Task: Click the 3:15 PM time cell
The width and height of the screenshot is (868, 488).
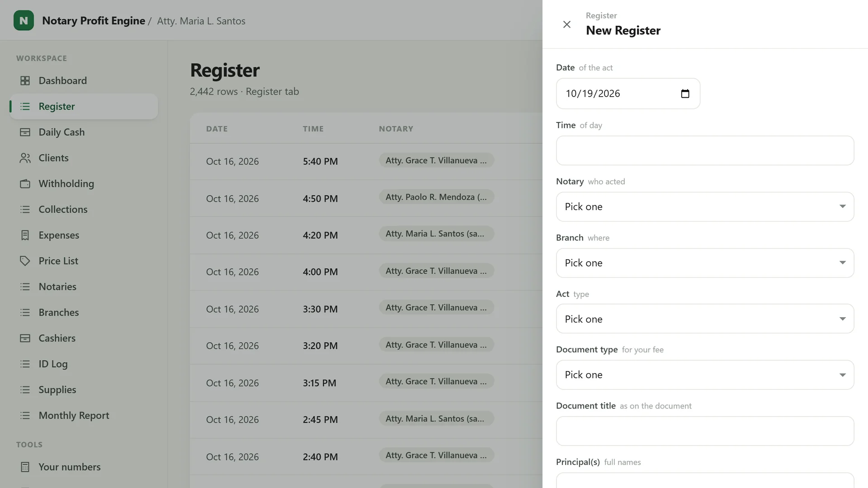Action: click(x=320, y=383)
